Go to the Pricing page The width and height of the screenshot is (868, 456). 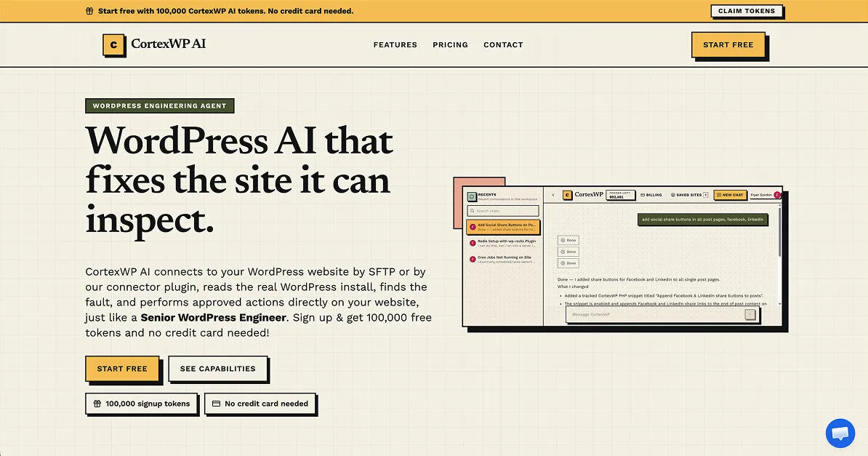point(450,45)
